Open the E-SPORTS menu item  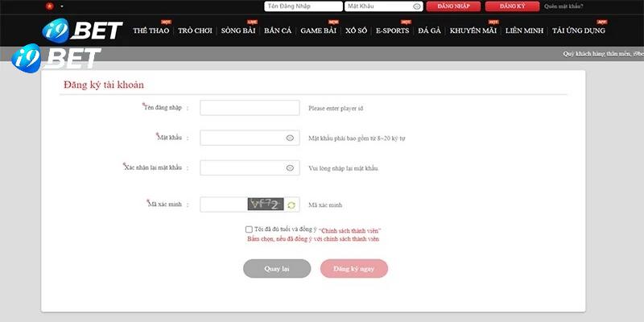(392, 31)
